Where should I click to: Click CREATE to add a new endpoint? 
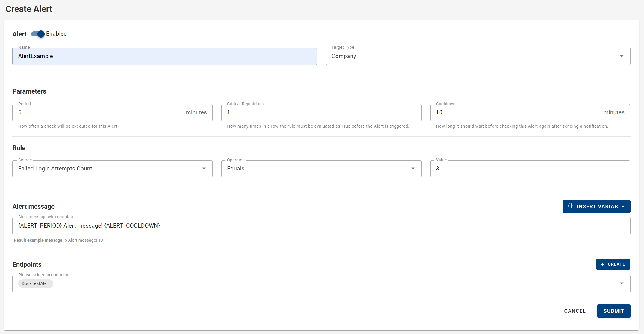point(613,264)
